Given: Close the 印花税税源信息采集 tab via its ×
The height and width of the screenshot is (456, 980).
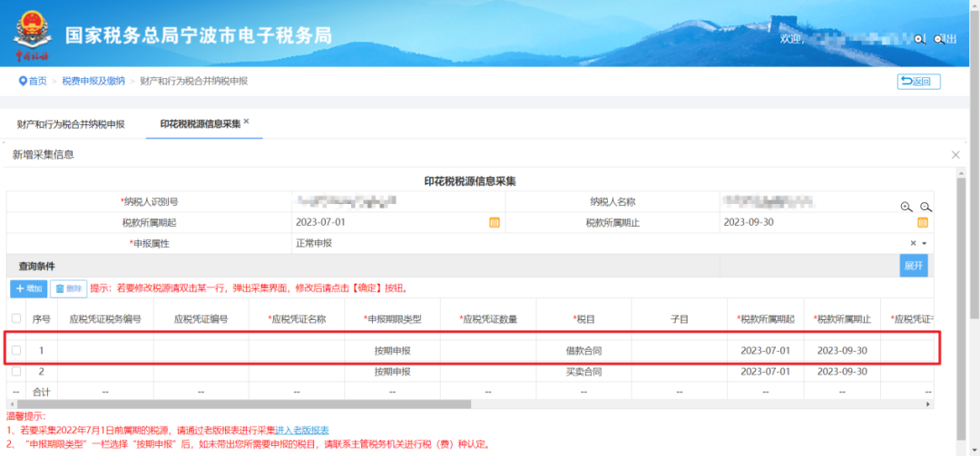Looking at the screenshot, I should pyautogui.click(x=247, y=121).
